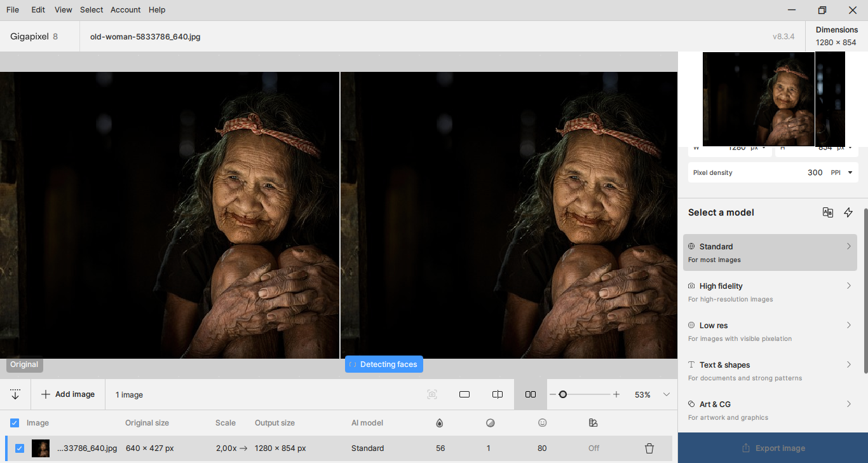Select the Text & shapes model
Image resolution: width=868 pixels, height=463 pixels.
[770, 371]
